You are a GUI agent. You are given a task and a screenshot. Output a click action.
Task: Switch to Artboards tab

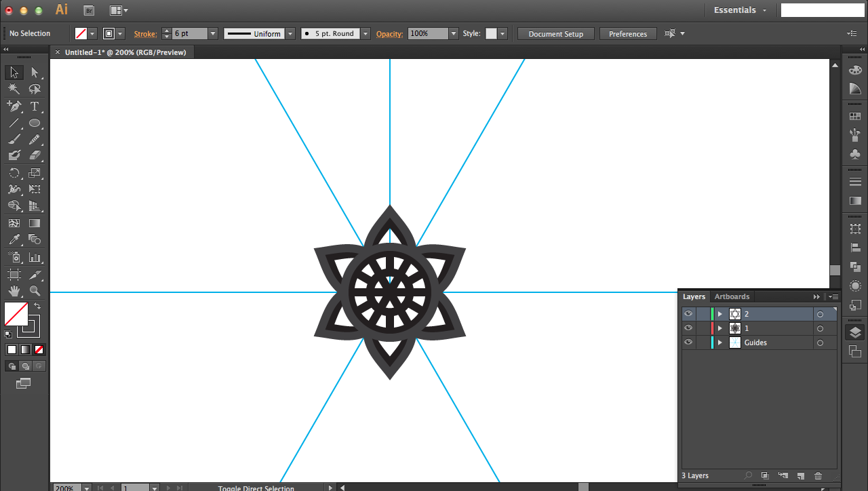pyautogui.click(x=732, y=296)
